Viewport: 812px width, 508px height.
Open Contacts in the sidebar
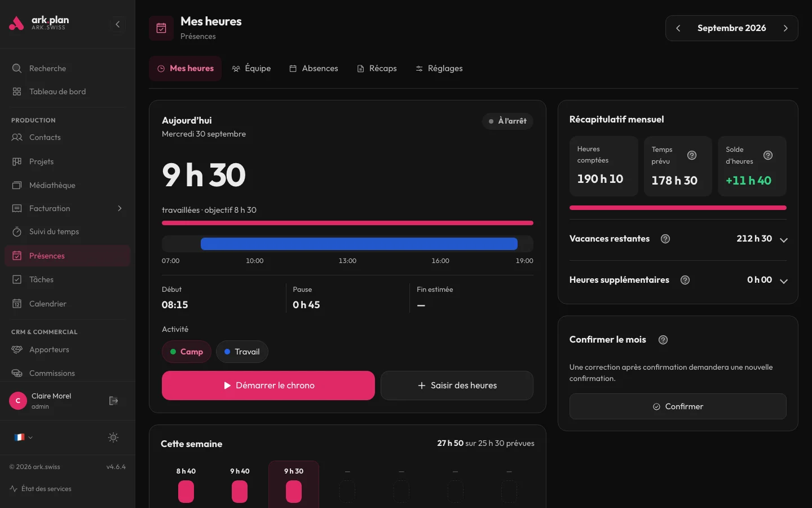pos(68,137)
